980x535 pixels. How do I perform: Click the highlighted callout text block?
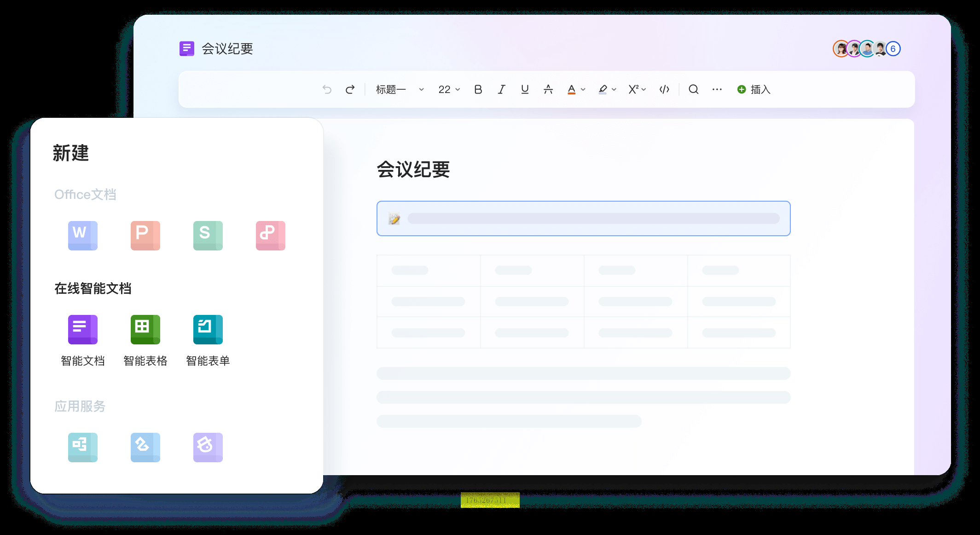point(583,218)
